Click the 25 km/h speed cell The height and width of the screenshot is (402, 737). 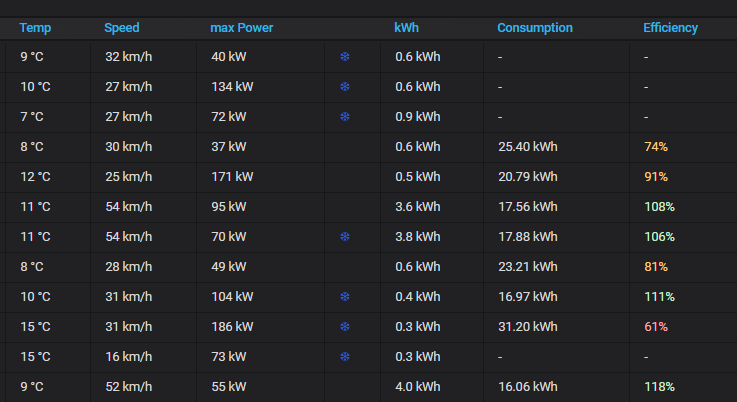pos(128,177)
